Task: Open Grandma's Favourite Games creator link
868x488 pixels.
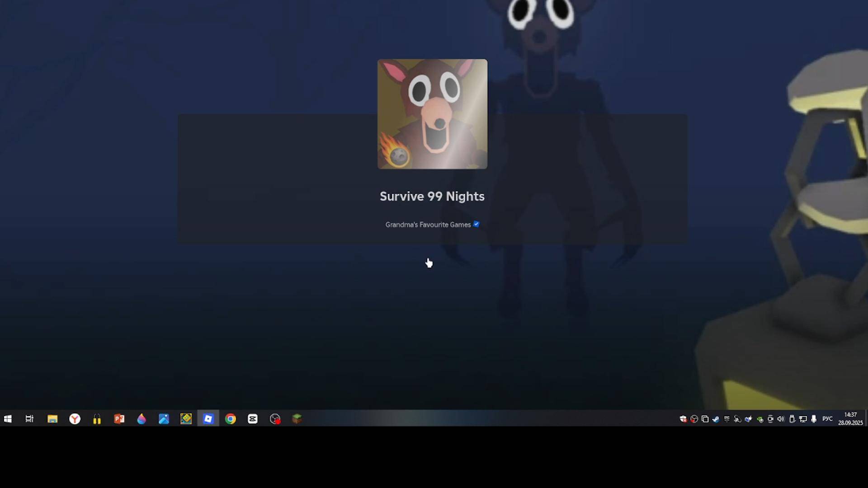Action: pyautogui.click(x=428, y=225)
